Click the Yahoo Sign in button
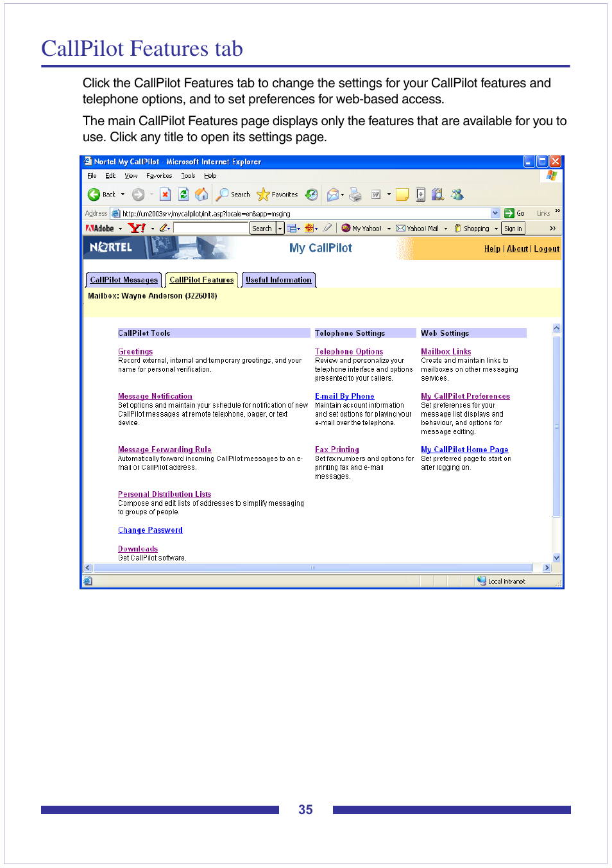This screenshot has height=868, width=612. pyautogui.click(x=513, y=229)
